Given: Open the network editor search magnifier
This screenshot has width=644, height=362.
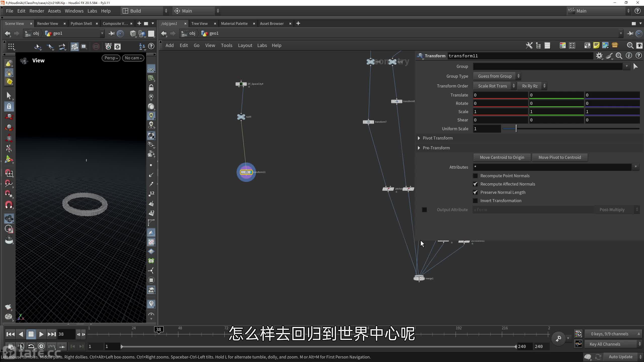Looking at the screenshot, I should [x=630, y=46].
